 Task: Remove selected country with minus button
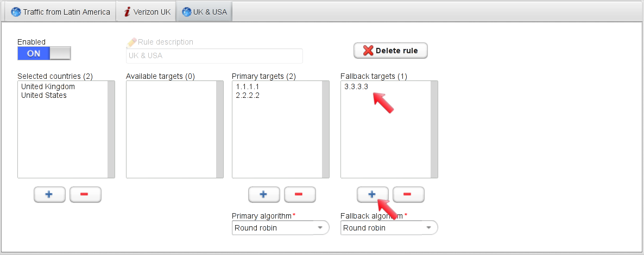[85, 195]
